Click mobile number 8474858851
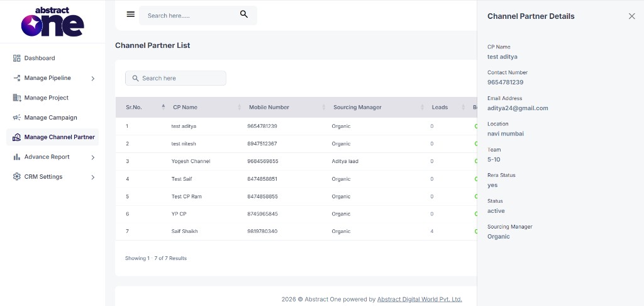This screenshot has height=306, width=644. click(x=262, y=179)
